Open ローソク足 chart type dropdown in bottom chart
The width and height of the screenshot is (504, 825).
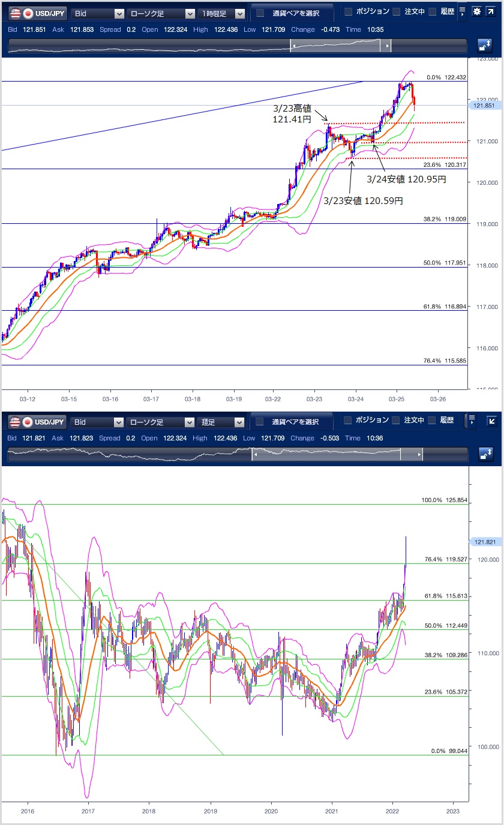click(x=161, y=422)
